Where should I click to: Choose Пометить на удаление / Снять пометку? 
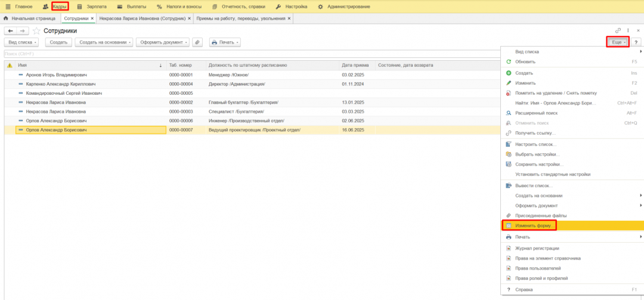(572, 93)
